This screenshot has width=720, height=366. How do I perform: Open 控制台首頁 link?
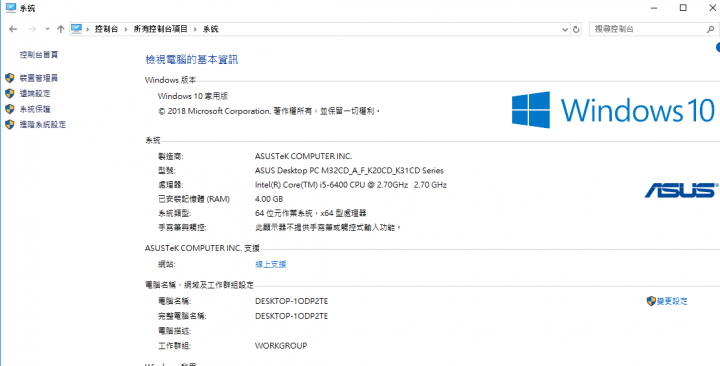point(39,55)
